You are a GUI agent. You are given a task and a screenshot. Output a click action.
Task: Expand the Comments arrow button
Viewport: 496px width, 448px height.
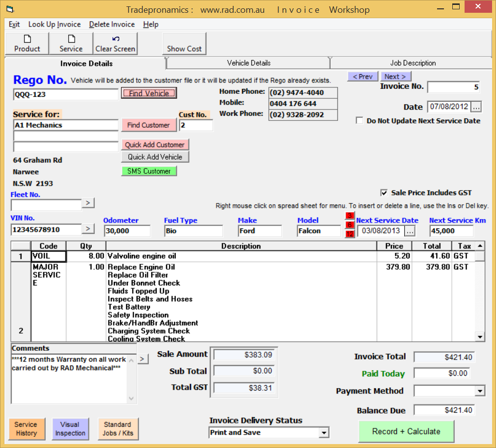click(142, 359)
